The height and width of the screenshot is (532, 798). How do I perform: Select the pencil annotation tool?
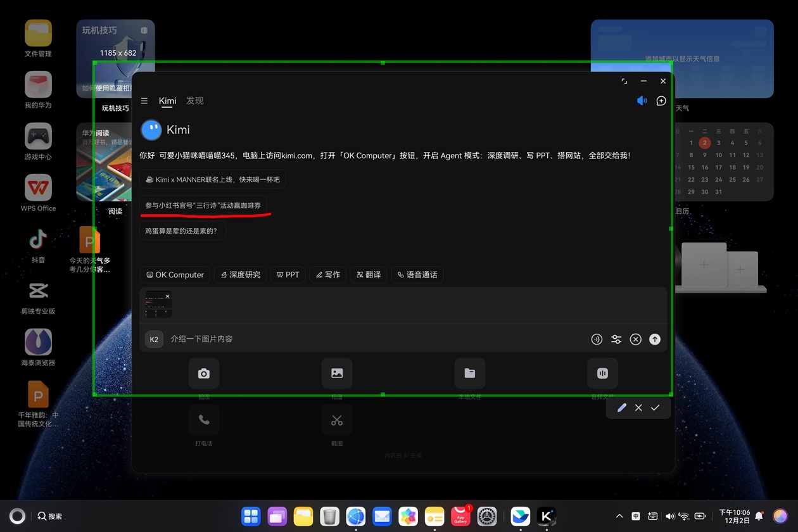621,407
